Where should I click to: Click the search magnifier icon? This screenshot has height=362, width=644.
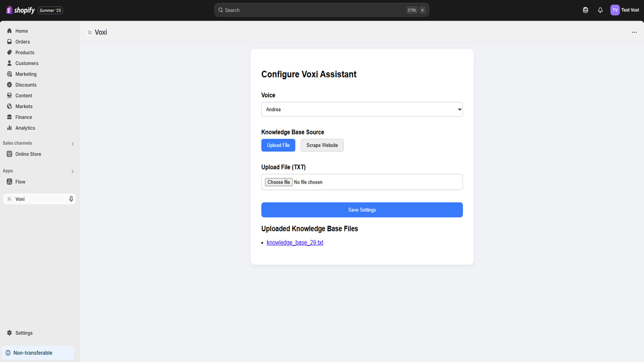pyautogui.click(x=221, y=10)
